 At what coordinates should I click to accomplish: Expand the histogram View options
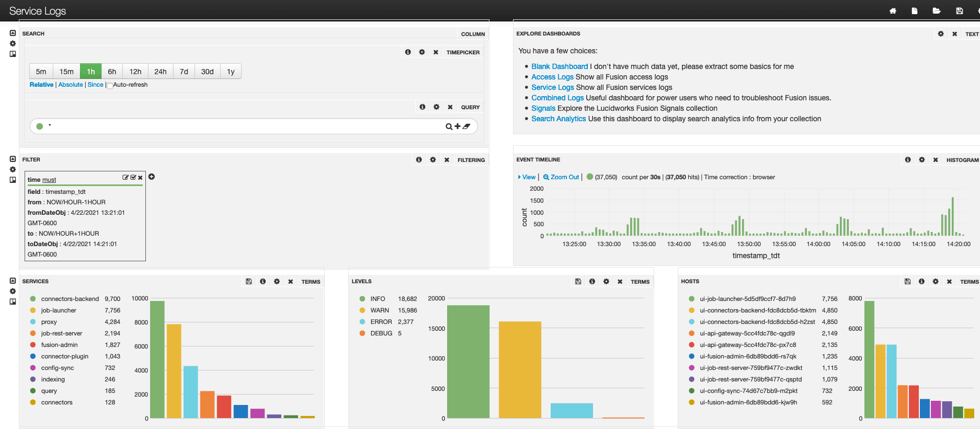pyautogui.click(x=527, y=177)
